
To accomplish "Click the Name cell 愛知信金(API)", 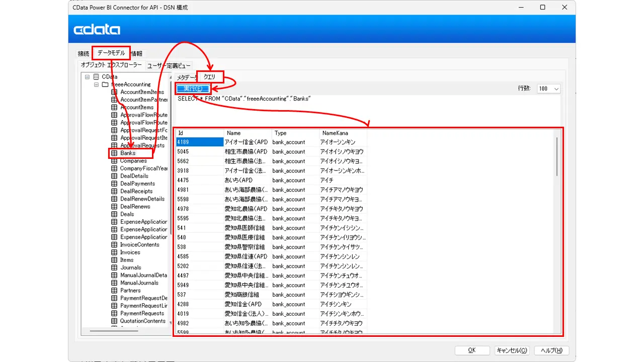I will click(x=248, y=305).
